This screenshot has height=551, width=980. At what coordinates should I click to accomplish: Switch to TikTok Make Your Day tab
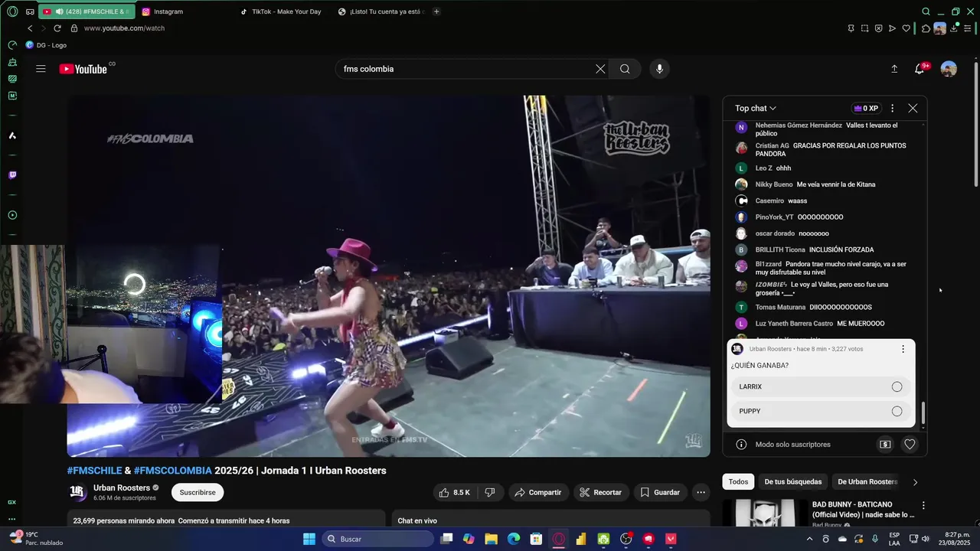(x=282, y=11)
